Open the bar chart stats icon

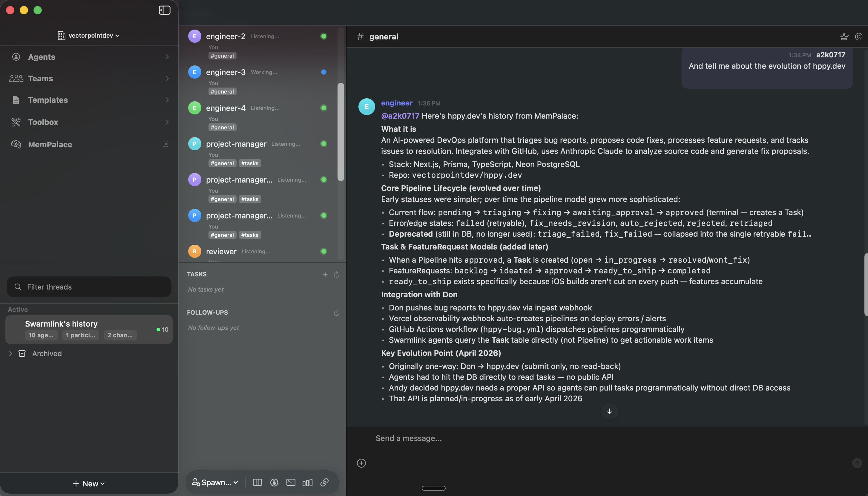tap(307, 482)
